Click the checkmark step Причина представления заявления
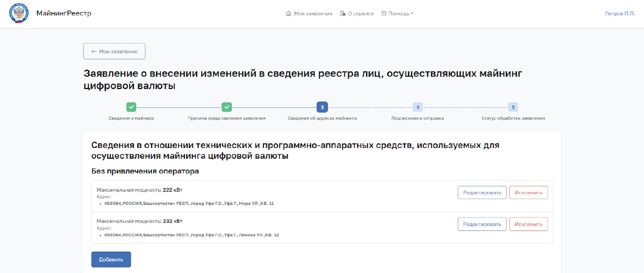Image resolution: width=644 pixels, height=273 pixels. [227, 107]
